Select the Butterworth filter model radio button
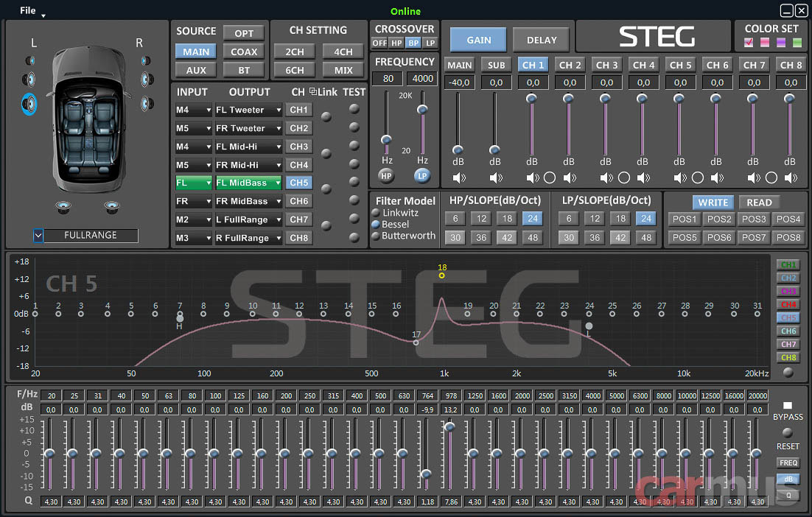The image size is (812, 517). point(376,236)
